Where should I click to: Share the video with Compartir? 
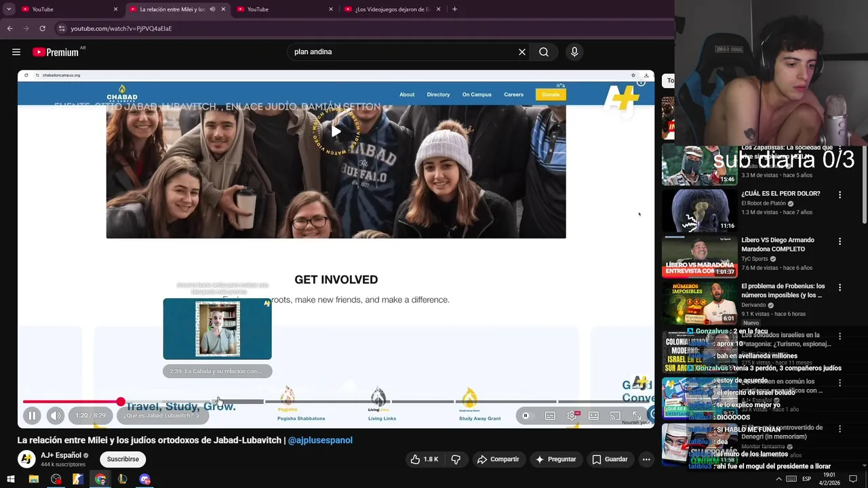point(498,460)
